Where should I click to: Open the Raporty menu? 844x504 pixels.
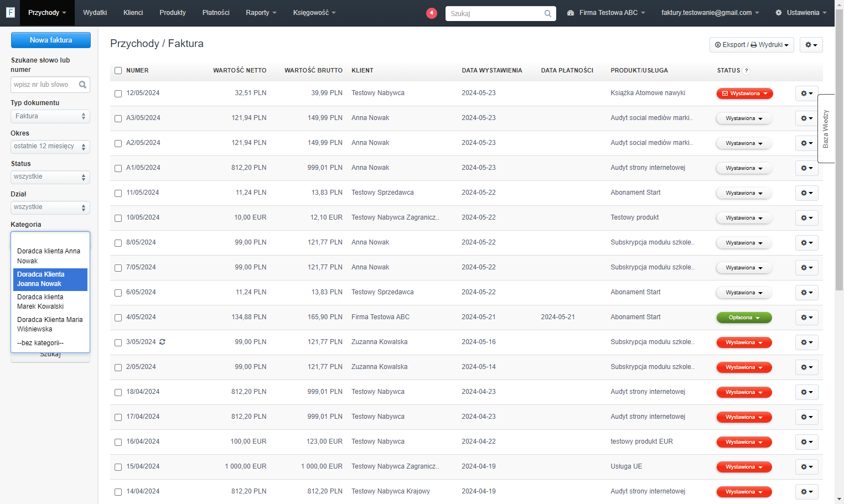(261, 13)
